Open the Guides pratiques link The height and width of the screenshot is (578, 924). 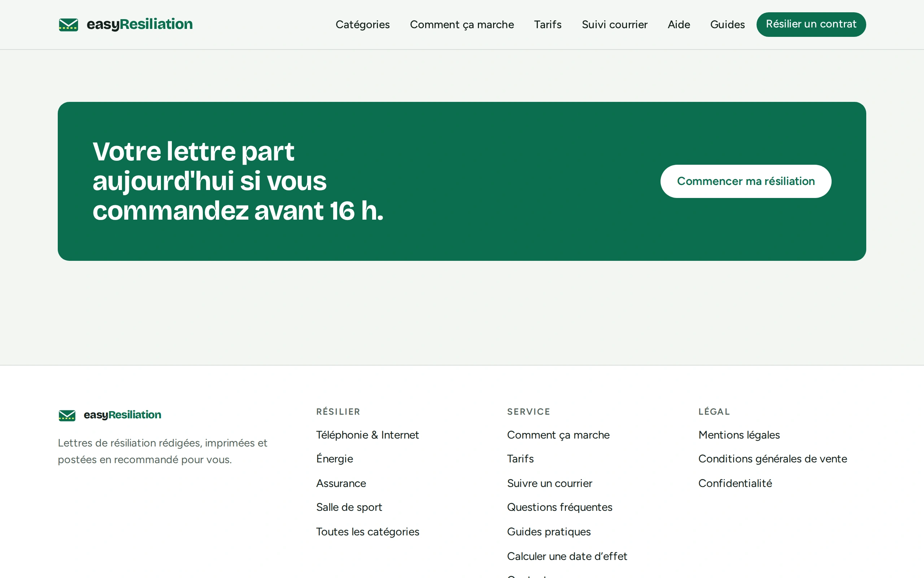pos(549,532)
